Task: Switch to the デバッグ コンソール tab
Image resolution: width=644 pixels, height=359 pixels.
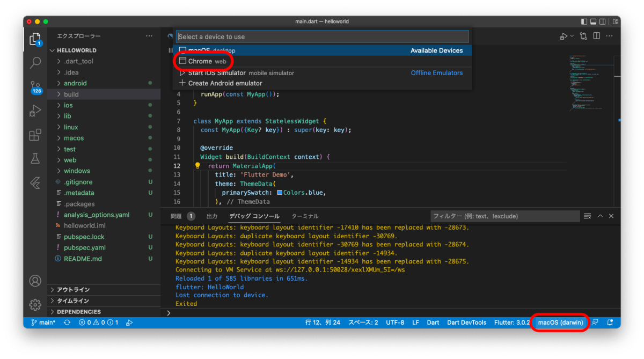Action: pyautogui.click(x=254, y=216)
